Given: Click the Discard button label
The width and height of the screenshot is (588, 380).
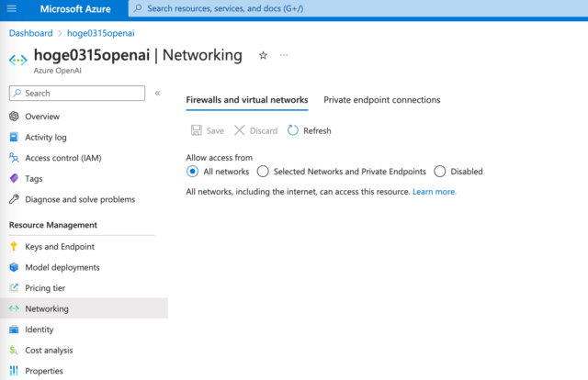Looking at the screenshot, I should pos(264,130).
